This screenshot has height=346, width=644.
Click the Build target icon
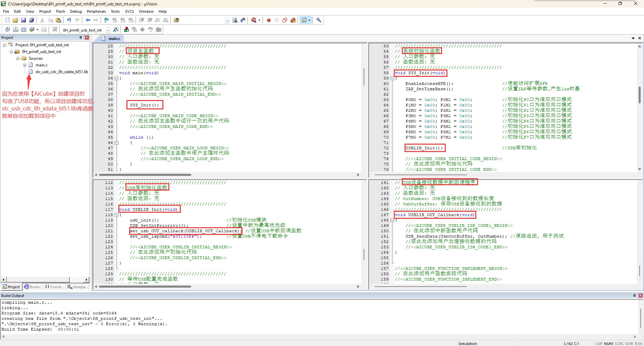(x=15, y=30)
